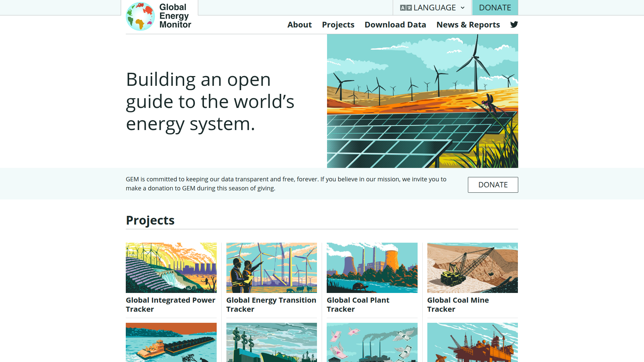644x362 pixels.
Task: Click the teal DONATE button in header
Action: click(495, 8)
